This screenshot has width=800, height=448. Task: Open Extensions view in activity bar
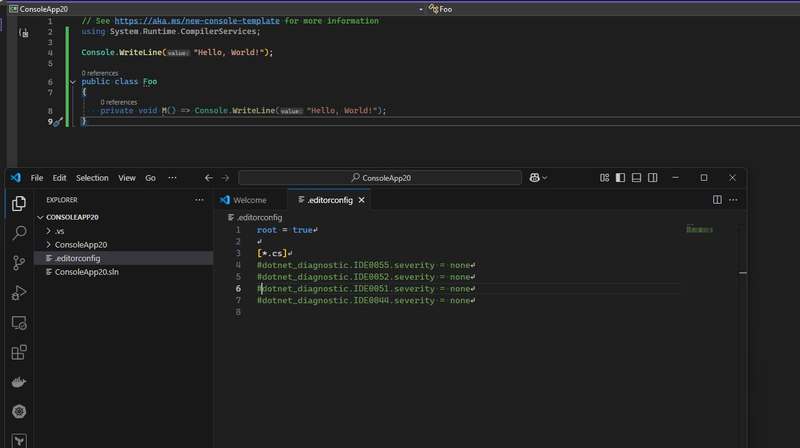coord(19,353)
